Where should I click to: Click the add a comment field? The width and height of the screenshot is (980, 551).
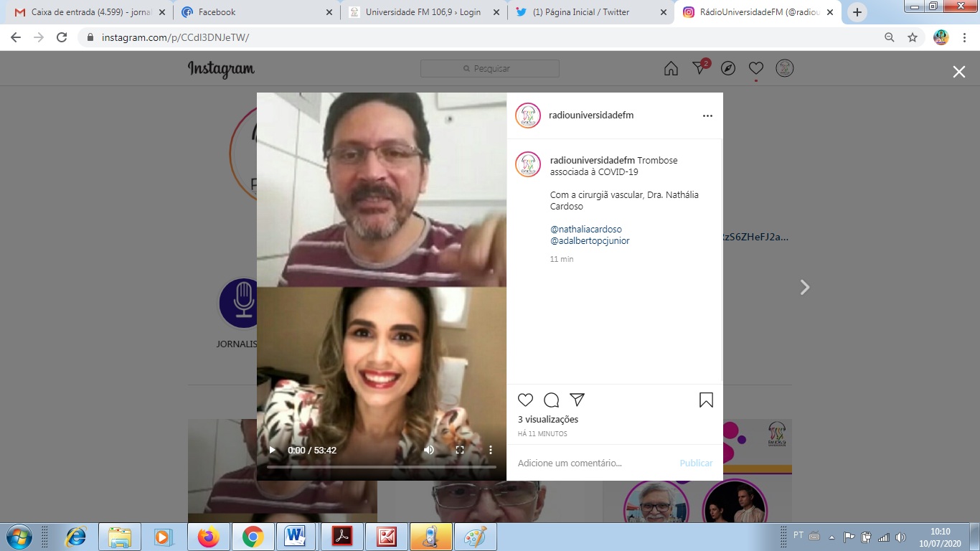595,463
